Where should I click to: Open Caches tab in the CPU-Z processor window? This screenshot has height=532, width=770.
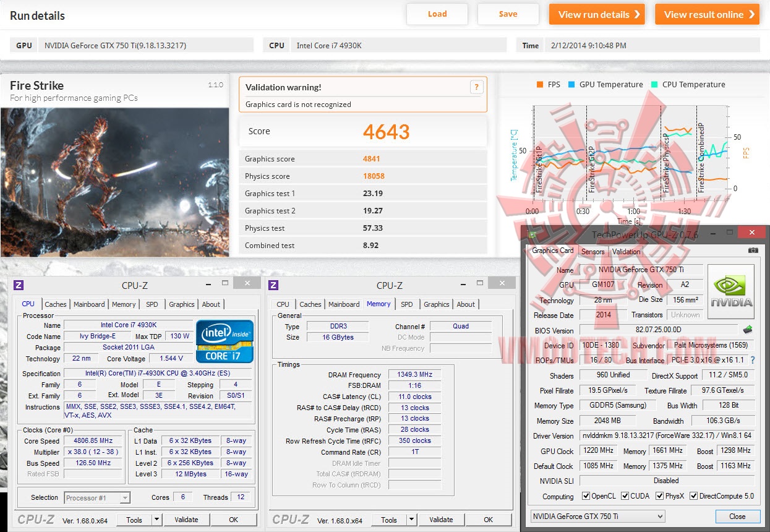pyautogui.click(x=56, y=304)
